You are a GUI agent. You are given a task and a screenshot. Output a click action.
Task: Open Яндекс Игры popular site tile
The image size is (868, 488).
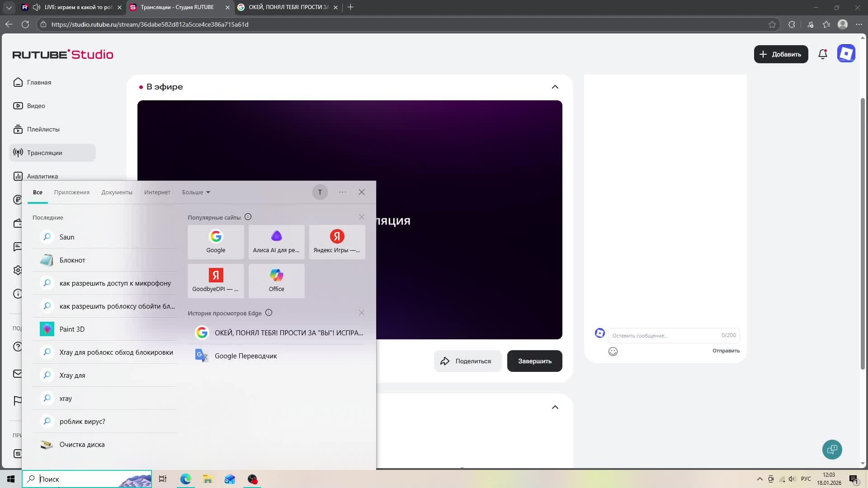[337, 242]
